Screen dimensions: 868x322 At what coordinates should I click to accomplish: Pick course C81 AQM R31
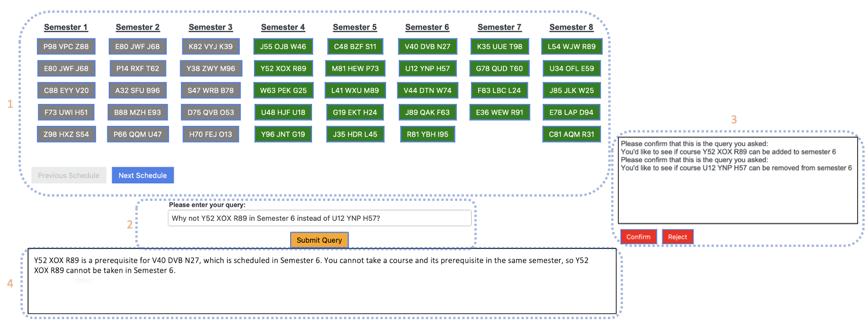[x=572, y=134]
